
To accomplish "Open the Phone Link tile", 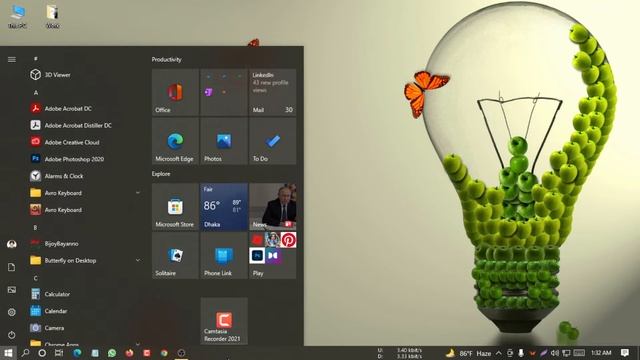I will pyautogui.click(x=224, y=256).
